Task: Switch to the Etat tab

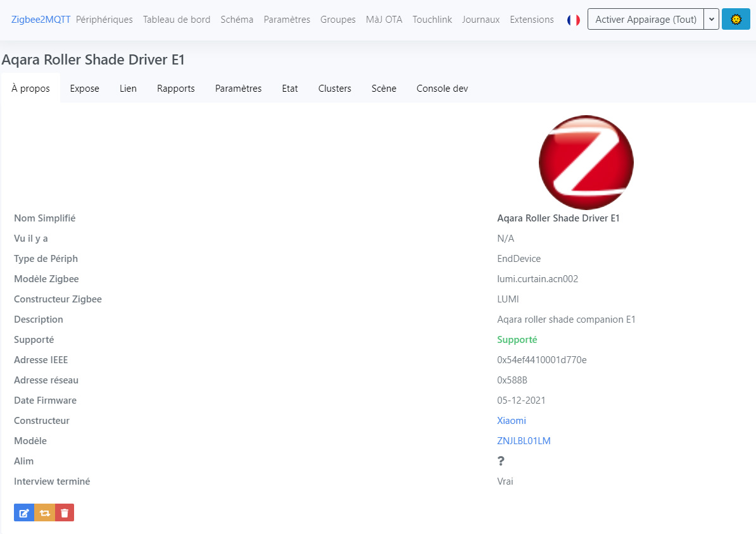Action: click(x=290, y=88)
